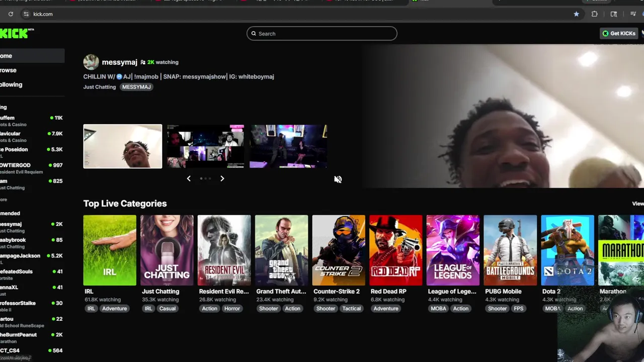Click the search magnifier icon
Image resolution: width=644 pixels, height=362 pixels.
[254, 34]
